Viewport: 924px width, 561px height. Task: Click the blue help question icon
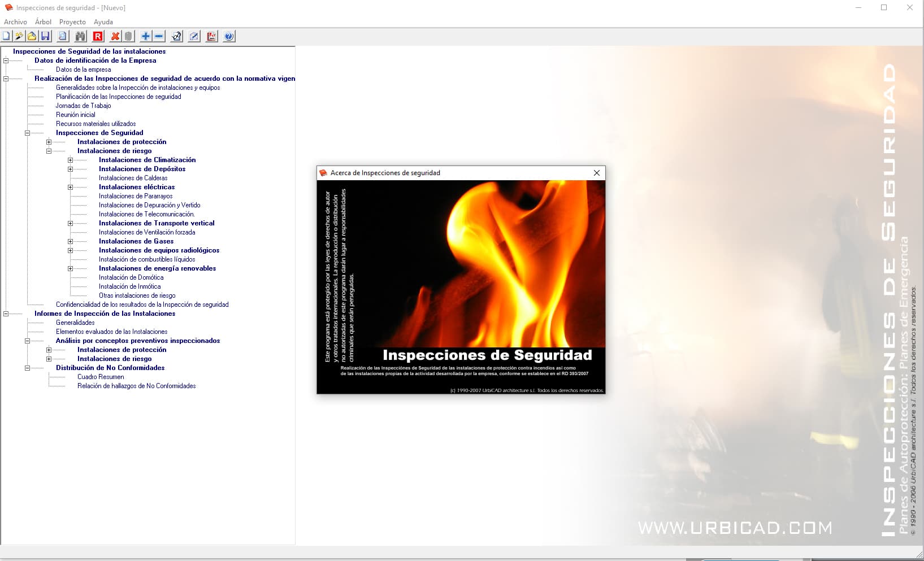(229, 36)
